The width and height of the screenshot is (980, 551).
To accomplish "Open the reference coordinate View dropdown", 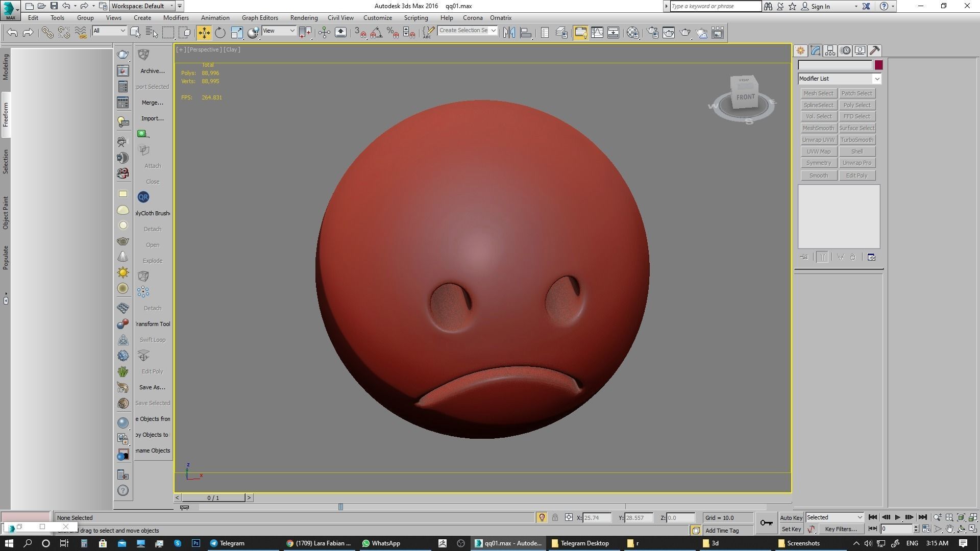I will 279,31.
